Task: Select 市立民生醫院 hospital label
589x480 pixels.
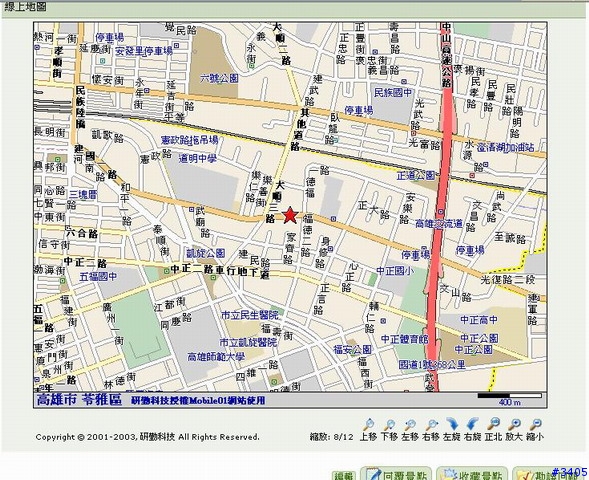Action: pyautogui.click(x=249, y=315)
